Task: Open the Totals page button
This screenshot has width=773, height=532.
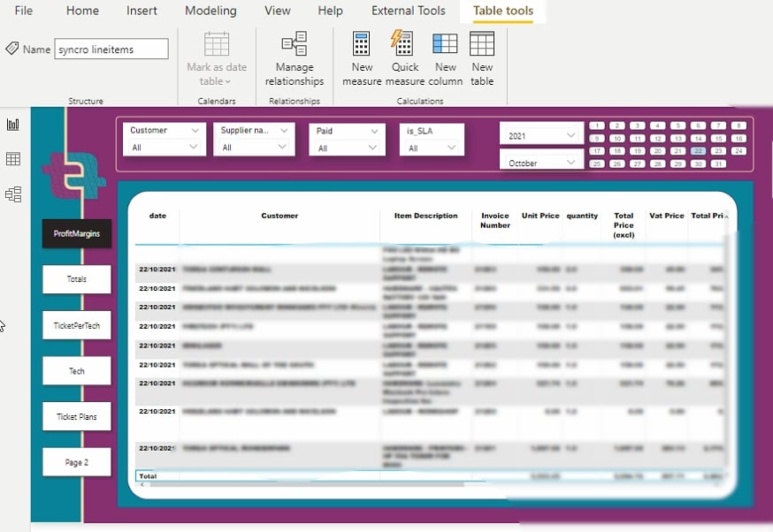Action: [x=76, y=278]
